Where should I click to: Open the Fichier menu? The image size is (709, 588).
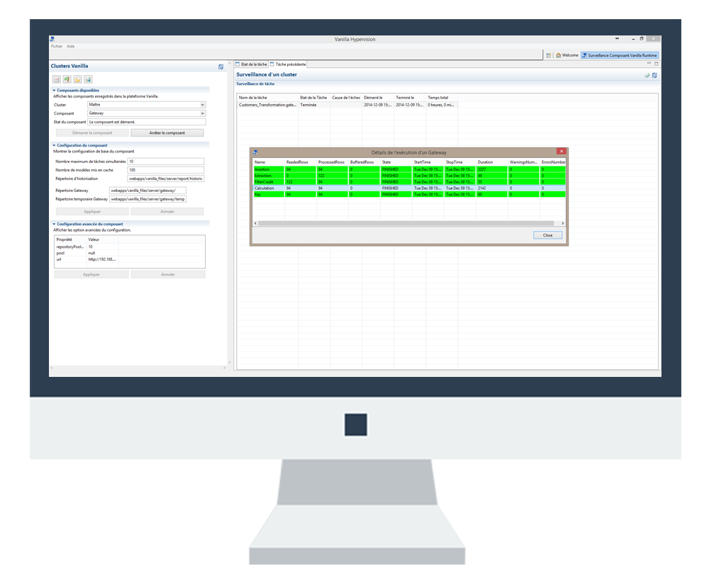(57, 46)
